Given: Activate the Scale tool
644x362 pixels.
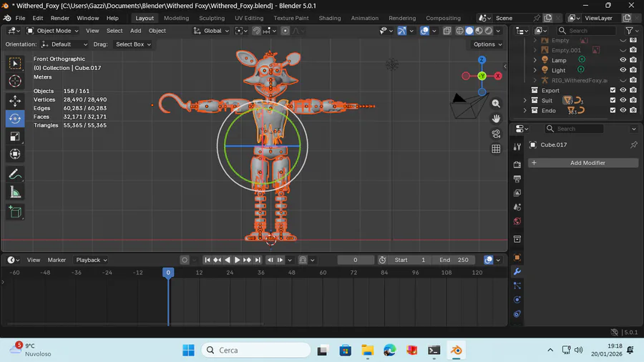Looking at the screenshot, I should coord(15,137).
